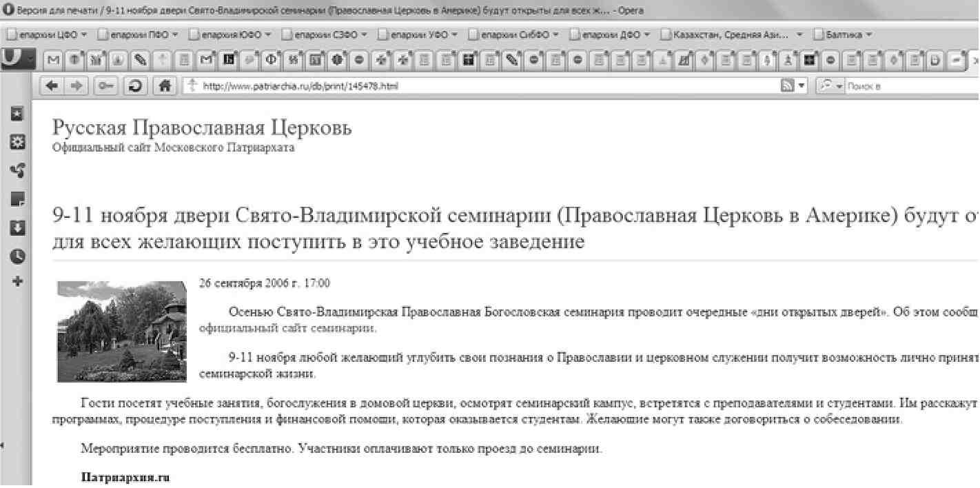Add a panel with the plus icon
Screen dimensions: 980x488
coord(19,281)
